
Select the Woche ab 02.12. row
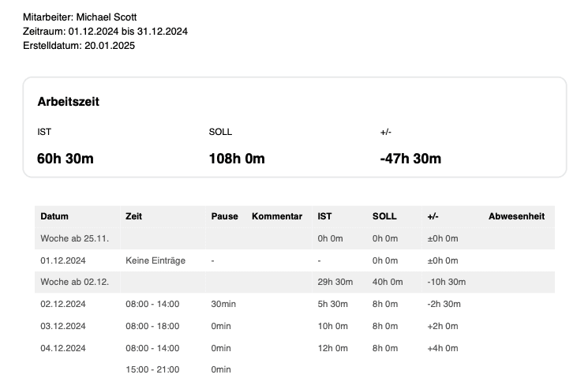pos(294,282)
